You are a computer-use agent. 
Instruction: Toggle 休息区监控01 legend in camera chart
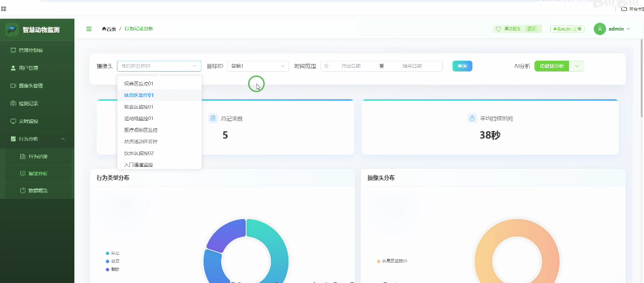point(392,261)
